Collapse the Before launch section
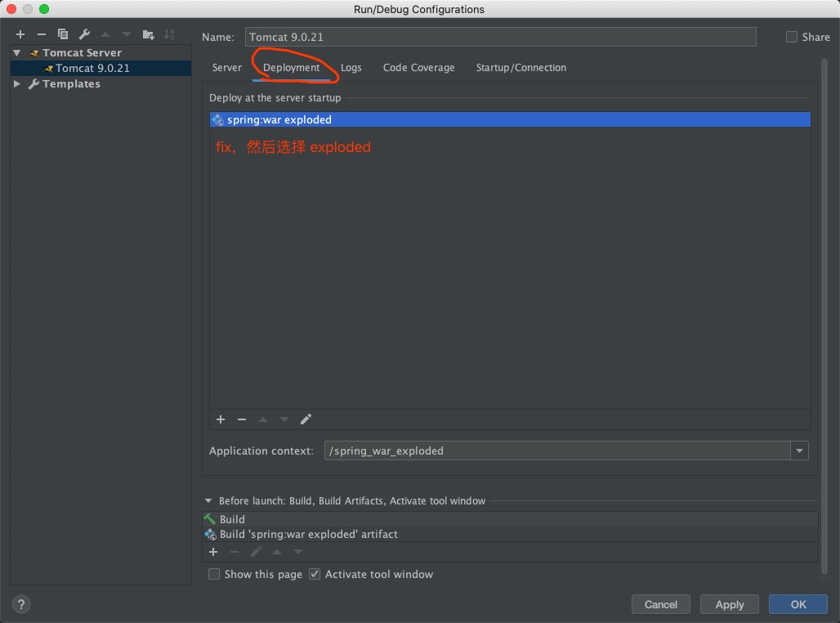840x623 pixels. pyautogui.click(x=208, y=500)
